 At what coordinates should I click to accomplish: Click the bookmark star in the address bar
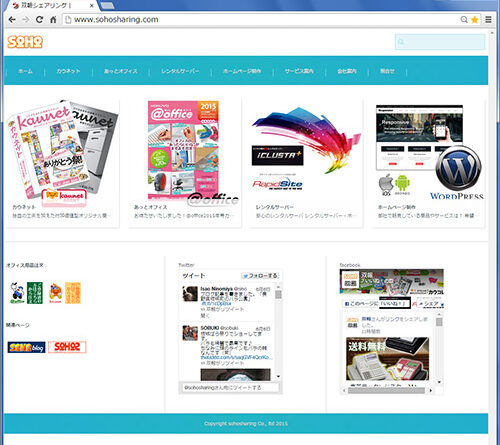coord(475,20)
